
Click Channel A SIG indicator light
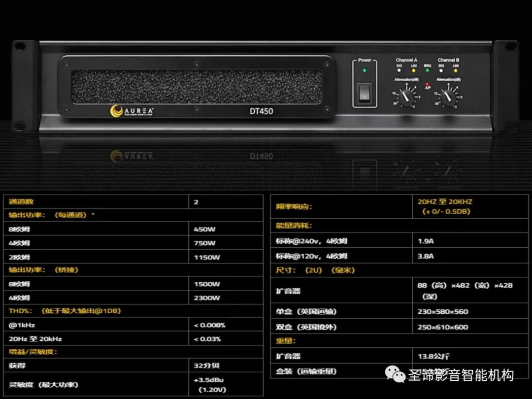pos(399,70)
